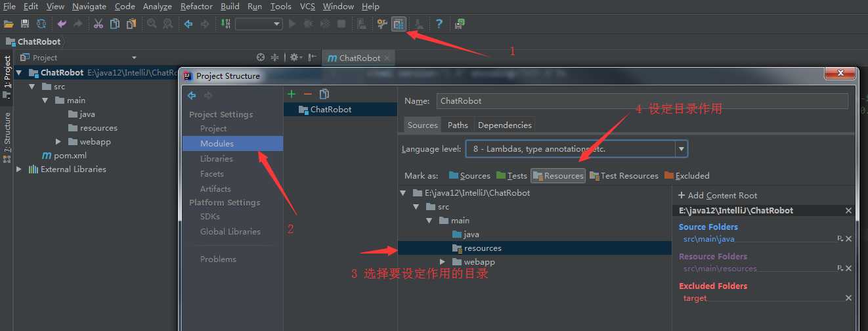Open the File menu
This screenshot has width=868, height=331.
pos(9,6)
